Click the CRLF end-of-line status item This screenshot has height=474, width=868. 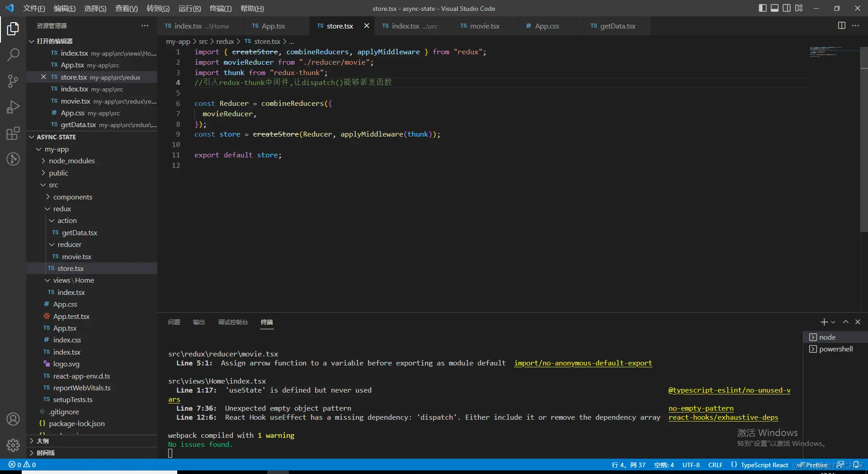pyautogui.click(x=715, y=465)
